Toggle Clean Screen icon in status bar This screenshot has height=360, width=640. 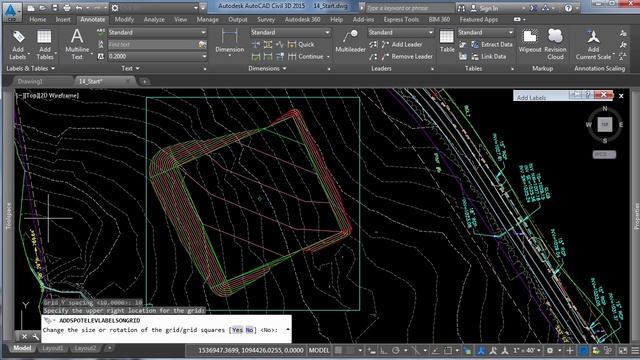point(622,350)
